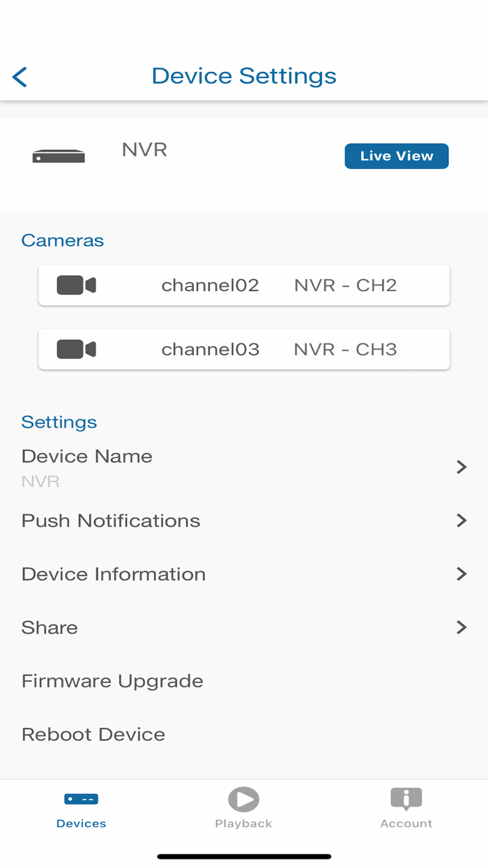Tap the NVR device icon
This screenshot has height=868, width=488.
(59, 156)
